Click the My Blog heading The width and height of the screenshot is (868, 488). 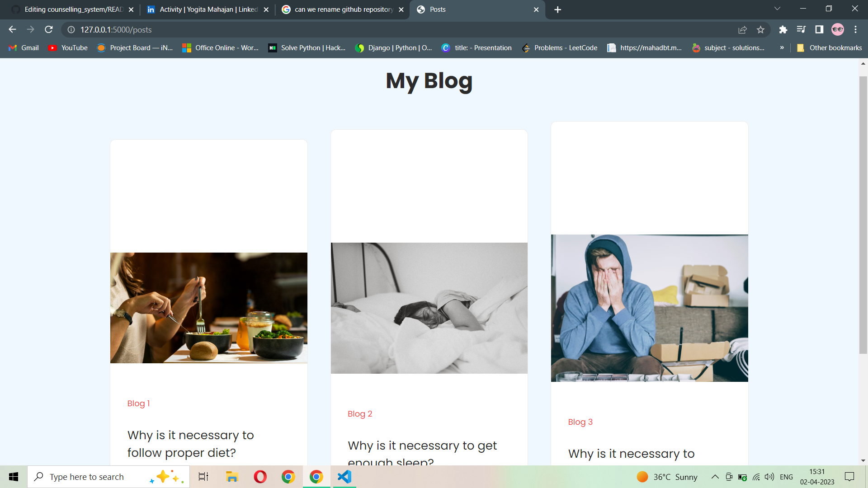(429, 81)
